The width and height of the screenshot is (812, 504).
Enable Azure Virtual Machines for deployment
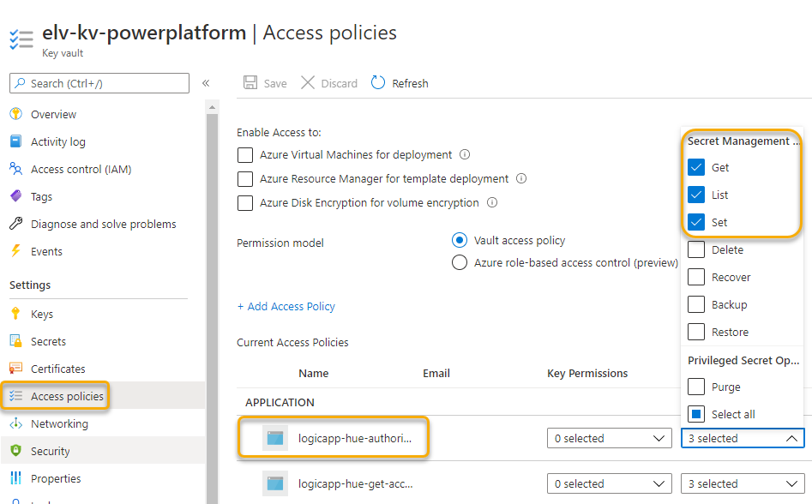pyautogui.click(x=245, y=155)
